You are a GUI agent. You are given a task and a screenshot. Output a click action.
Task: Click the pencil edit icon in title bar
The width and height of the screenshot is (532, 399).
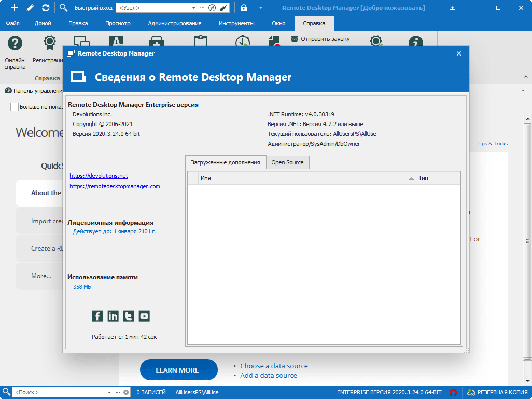(30, 7)
